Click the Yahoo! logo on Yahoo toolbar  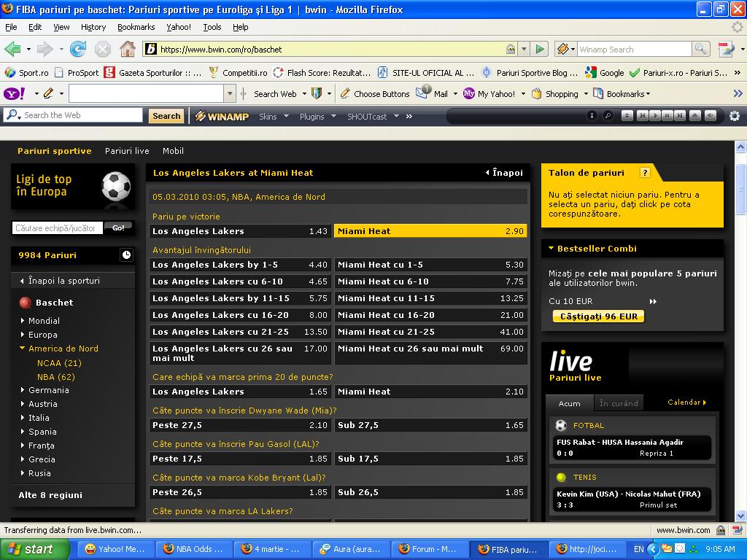click(x=15, y=94)
